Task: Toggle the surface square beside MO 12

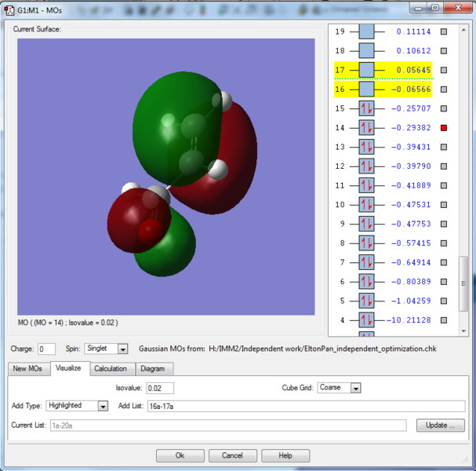Action: 444,166
